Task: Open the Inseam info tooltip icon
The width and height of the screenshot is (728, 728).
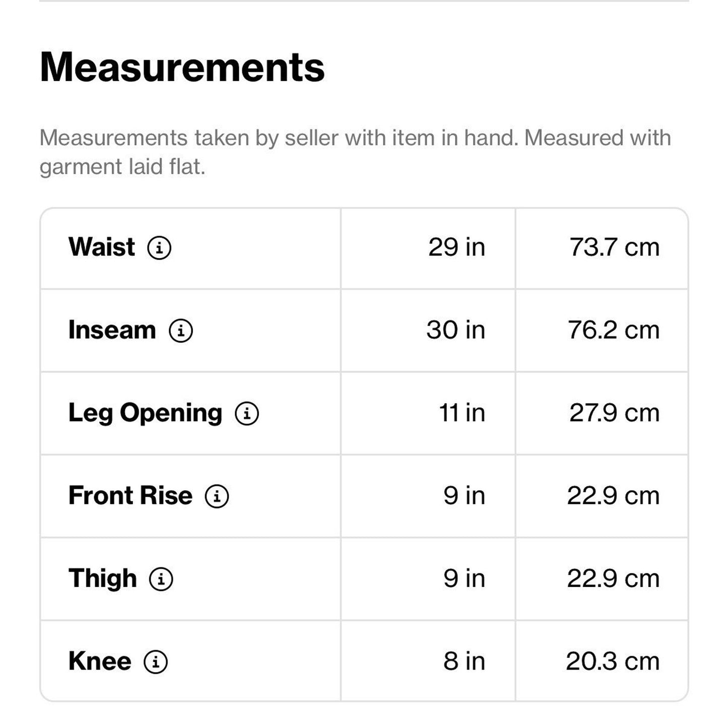Action: pyautogui.click(x=181, y=331)
